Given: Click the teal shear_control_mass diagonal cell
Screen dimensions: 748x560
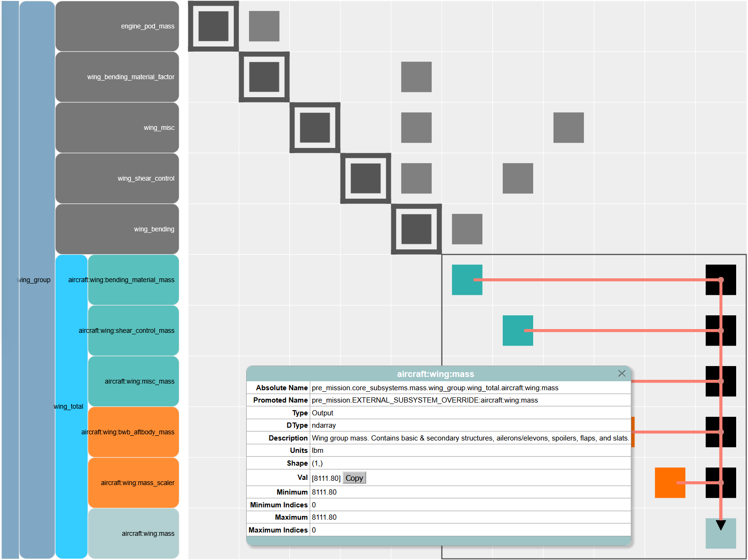Looking at the screenshot, I should [x=517, y=330].
